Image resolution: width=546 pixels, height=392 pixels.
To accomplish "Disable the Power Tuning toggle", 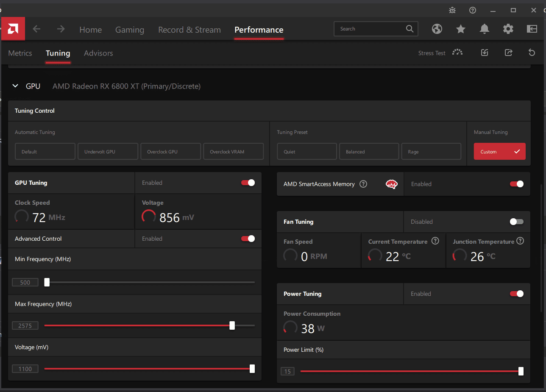I will coord(517,294).
